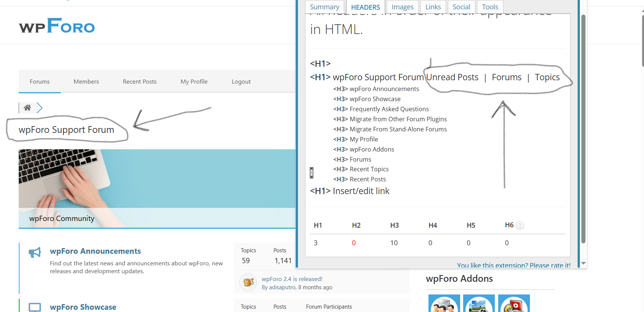Switch to the Summary tab
Screen dimensions: 644x312
point(324,7)
